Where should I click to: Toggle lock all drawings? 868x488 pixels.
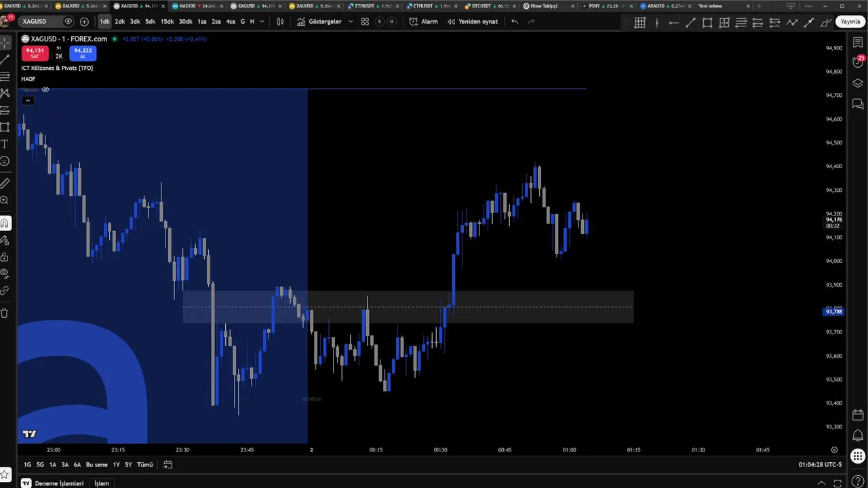click(x=5, y=257)
